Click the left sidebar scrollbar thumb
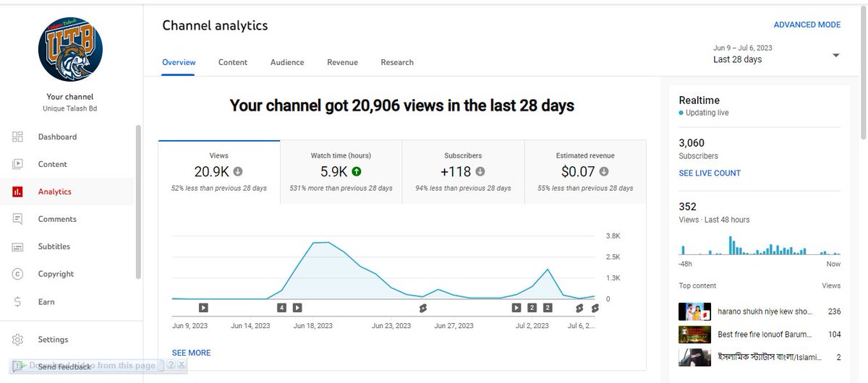Screen dimensions: 868x383 pos(138,202)
